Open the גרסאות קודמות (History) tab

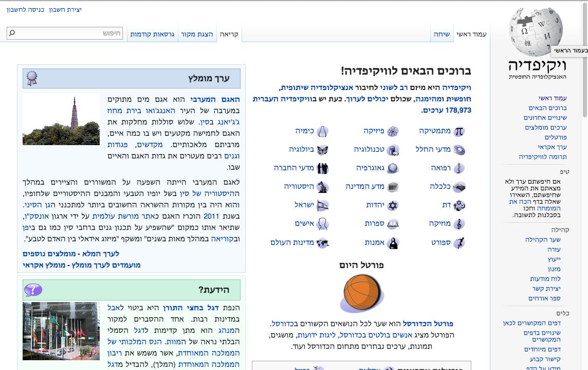(x=153, y=34)
